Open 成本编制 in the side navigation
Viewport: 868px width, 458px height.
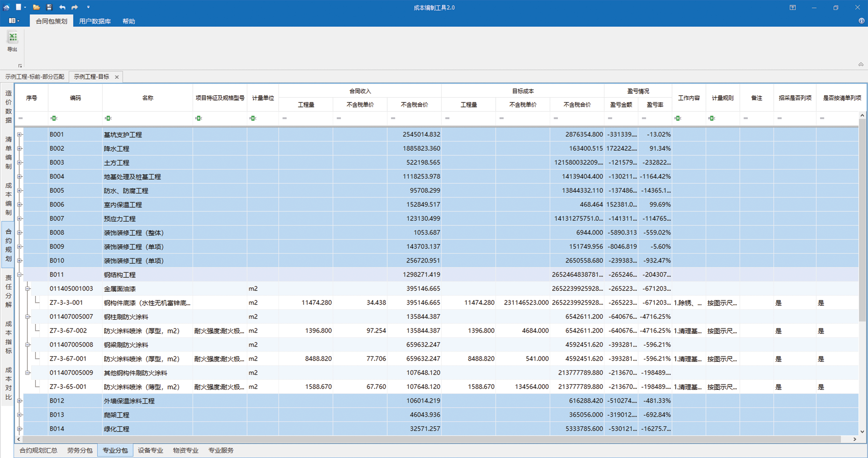8,199
